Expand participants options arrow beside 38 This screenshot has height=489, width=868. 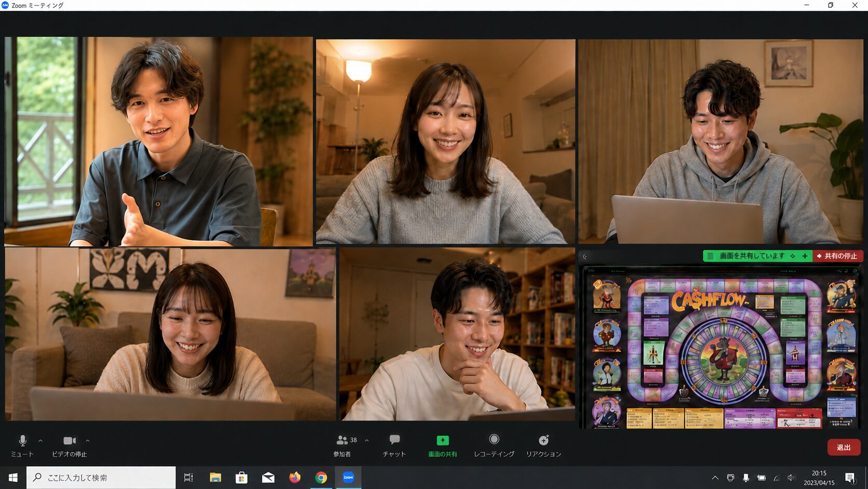coord(367,441)
